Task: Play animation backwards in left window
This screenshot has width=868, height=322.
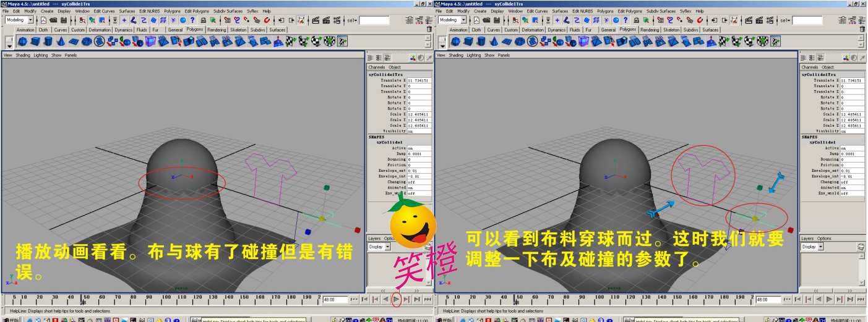Action: click(x=386, y=299)
